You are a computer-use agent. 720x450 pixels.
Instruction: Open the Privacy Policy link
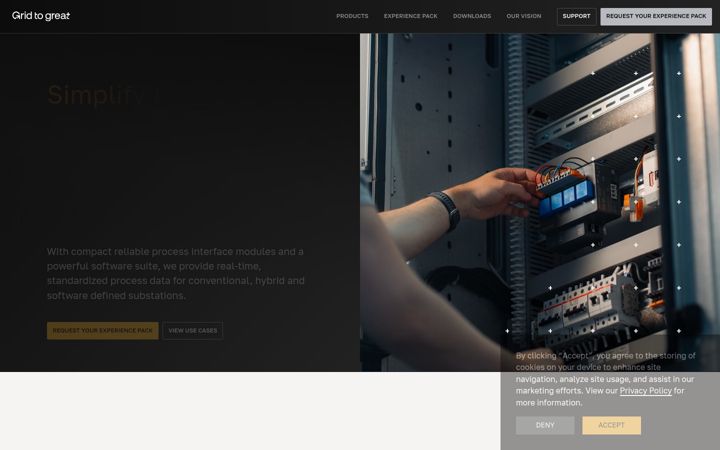coord(646,391)
